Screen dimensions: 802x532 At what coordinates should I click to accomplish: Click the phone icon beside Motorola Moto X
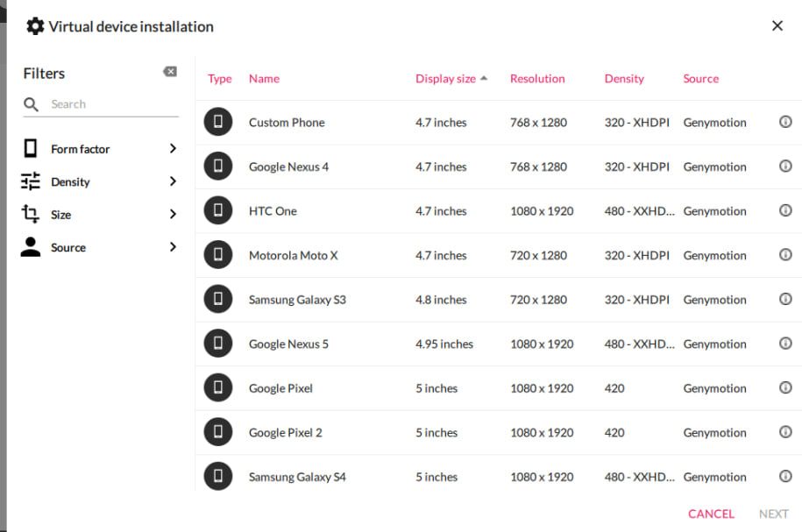pyautogui.click(x=218, y=255)
